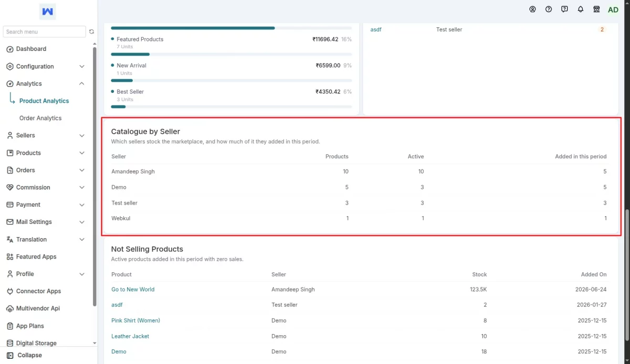Open the Leather Jacket product link
630x364 pixels.
(x=130, y=336)
